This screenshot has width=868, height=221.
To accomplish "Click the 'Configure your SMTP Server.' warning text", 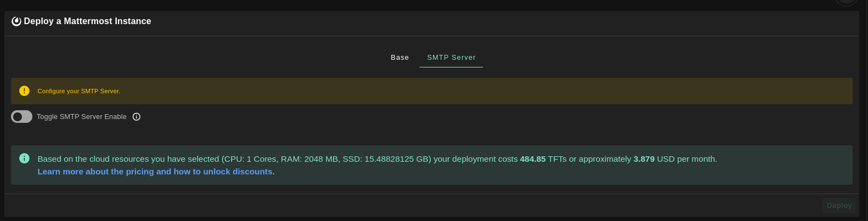I will 79,91.
